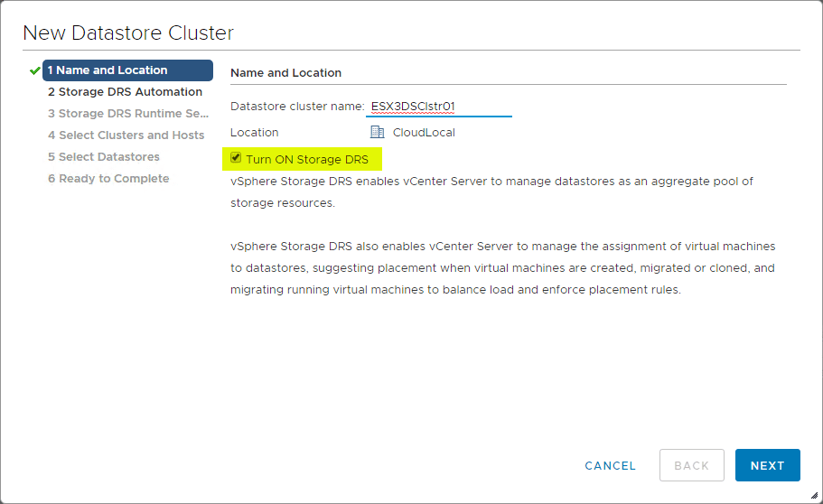Click the New Datastore Cluster dialog title
This screenshot has width=823, height=504.
tap(128, 33)
